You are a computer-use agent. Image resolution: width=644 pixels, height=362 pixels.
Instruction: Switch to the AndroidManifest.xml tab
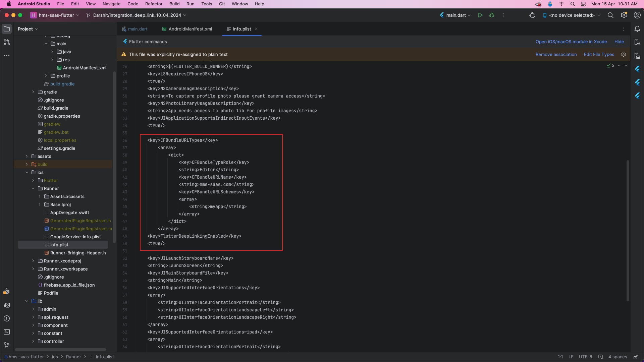[x=187, y=29]
